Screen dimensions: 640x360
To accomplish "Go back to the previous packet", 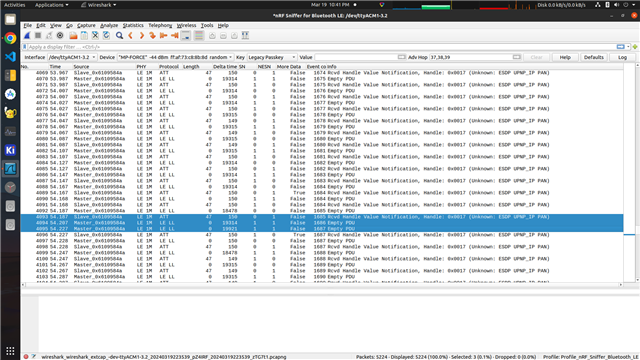I will [x=130, y=36].
